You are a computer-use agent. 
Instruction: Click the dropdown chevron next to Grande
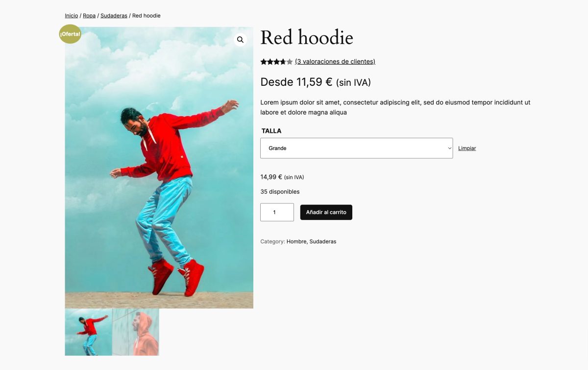(449, 148)
